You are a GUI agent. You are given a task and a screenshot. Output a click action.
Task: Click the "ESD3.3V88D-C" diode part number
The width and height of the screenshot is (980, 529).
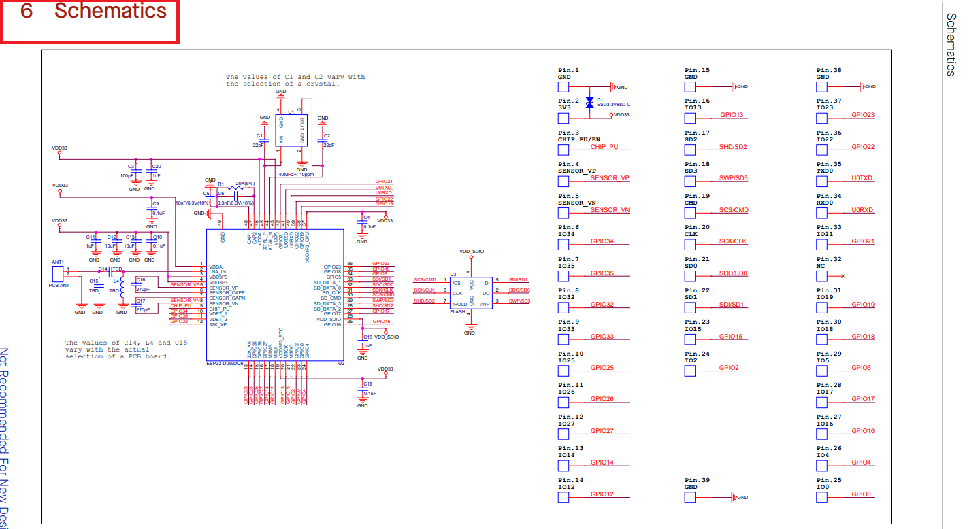click(x=613, y=104)
